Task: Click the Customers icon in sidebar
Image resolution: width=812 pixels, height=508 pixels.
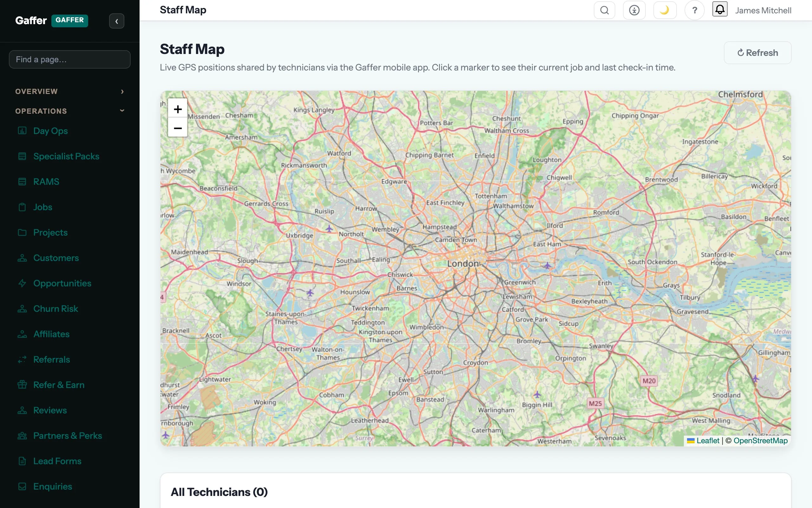Action: [x=22, y=258]
